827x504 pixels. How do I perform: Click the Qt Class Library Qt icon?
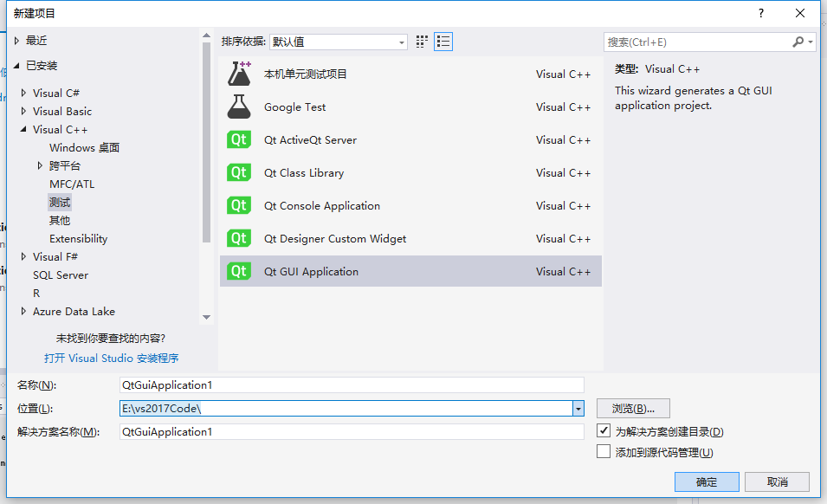click(239, 172)
